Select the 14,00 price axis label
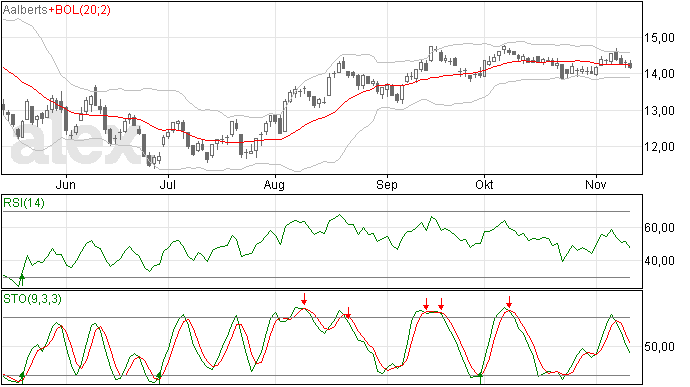This screenshot has height=387, width=690. coord(659,74)
